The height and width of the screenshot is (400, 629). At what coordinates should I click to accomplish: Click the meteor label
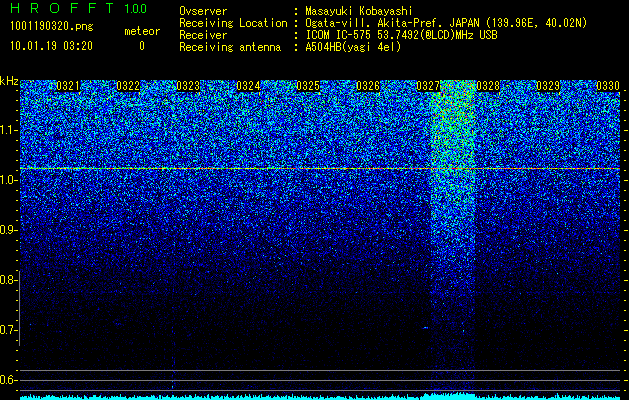(x=142, y=31)
